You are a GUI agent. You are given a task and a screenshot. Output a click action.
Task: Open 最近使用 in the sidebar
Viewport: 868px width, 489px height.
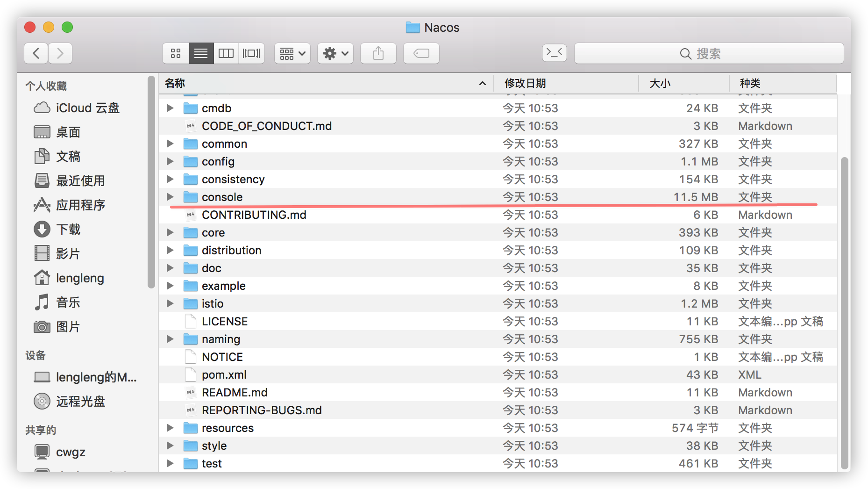tap(69, 181)
